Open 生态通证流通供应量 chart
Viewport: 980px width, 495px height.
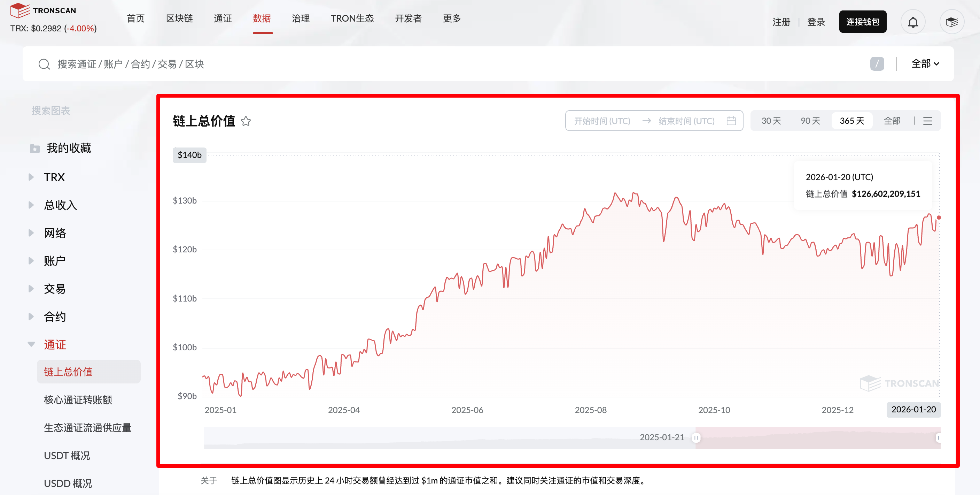(87, 428)
